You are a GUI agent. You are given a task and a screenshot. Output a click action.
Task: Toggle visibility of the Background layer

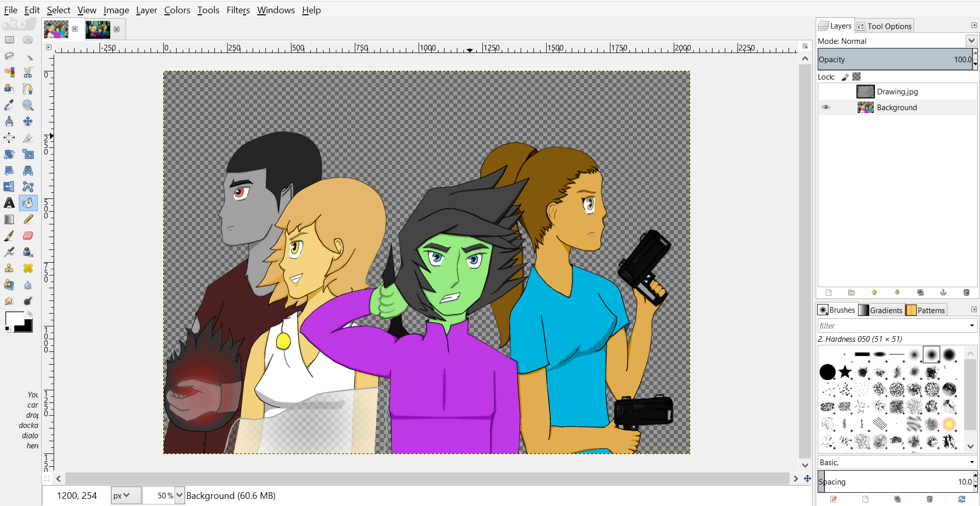point(826,108)
